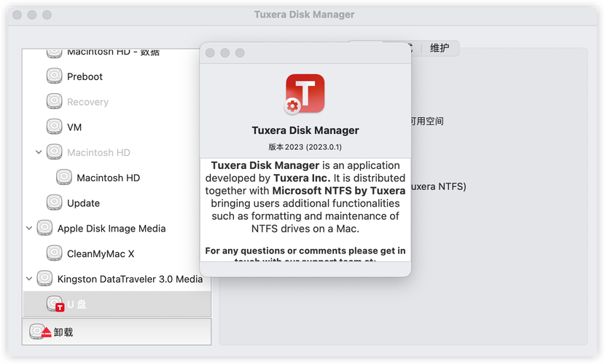Click the Apple Disk Image Media drive icon
Screen dimensions: 605x364
click(44, 228)
